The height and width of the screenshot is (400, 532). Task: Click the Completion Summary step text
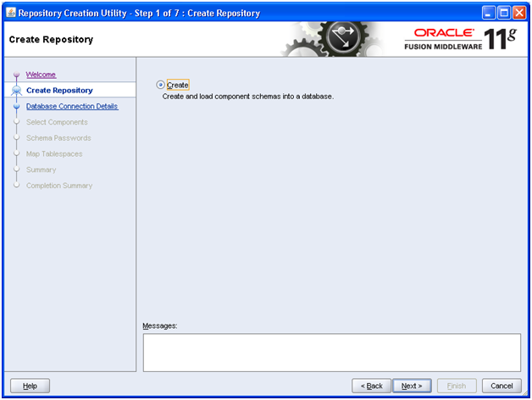(59, 186)
